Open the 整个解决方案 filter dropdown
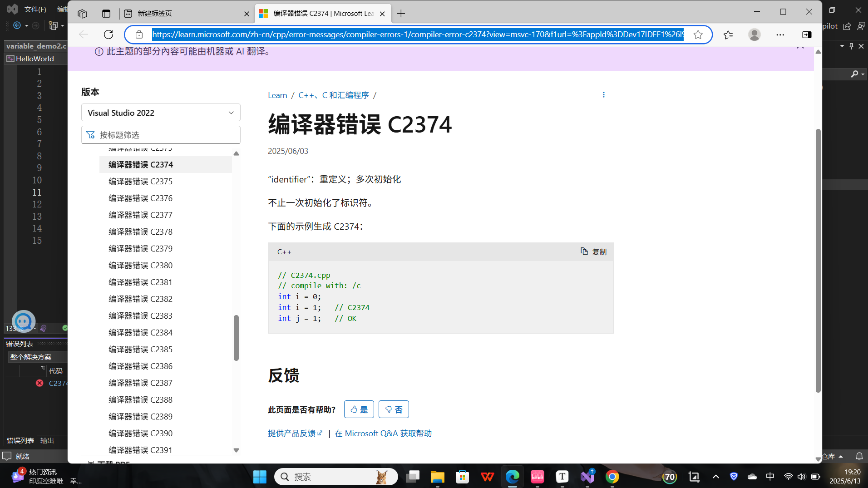 [37, 357]
